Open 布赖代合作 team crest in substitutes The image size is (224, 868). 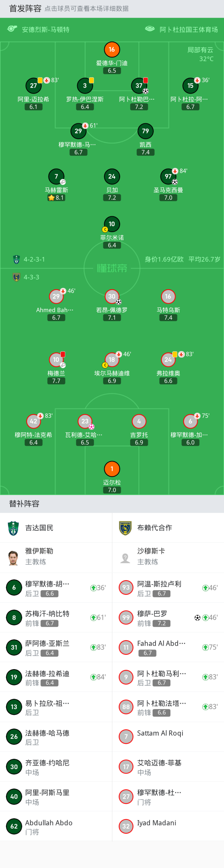coord(125,528)
